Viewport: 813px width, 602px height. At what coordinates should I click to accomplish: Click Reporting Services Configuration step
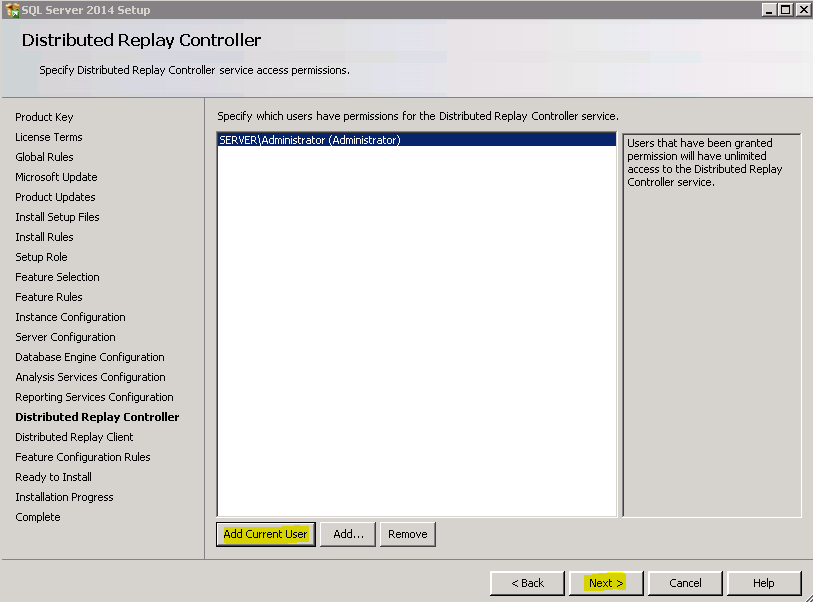pos(94,397)
